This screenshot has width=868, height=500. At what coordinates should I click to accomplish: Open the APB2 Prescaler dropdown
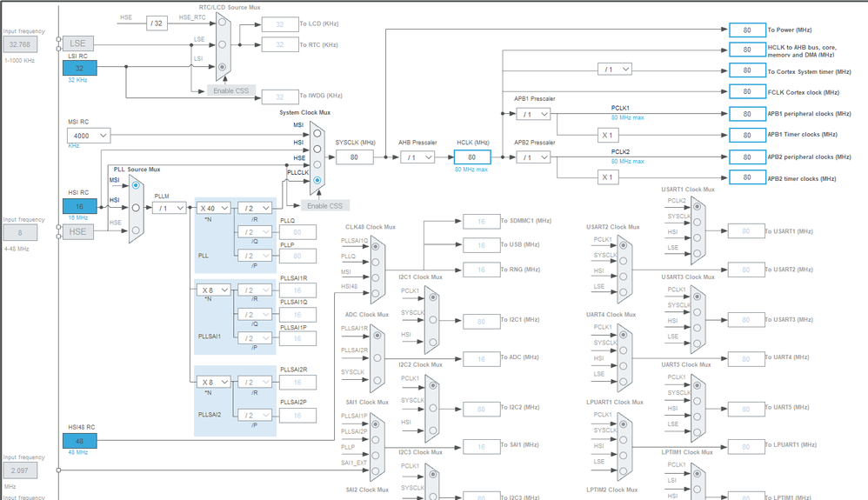tap(533, 157)
